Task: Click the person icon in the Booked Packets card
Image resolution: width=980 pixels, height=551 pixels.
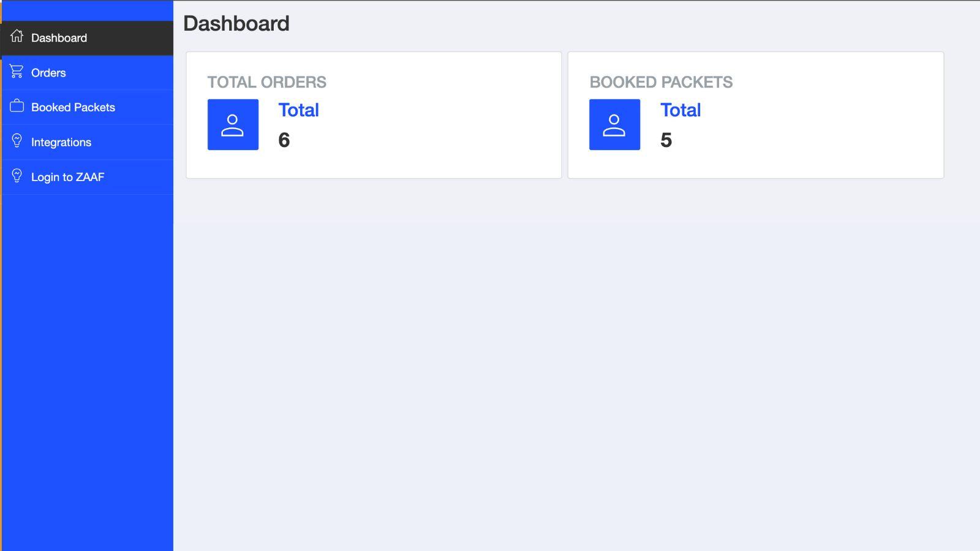Action: tap(614, 124)
